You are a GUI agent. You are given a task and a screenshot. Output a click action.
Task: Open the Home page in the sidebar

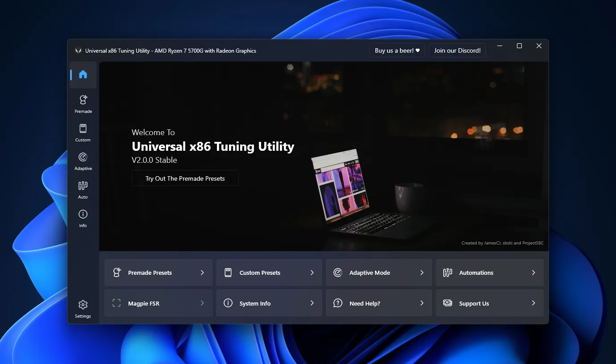(83, 74)
